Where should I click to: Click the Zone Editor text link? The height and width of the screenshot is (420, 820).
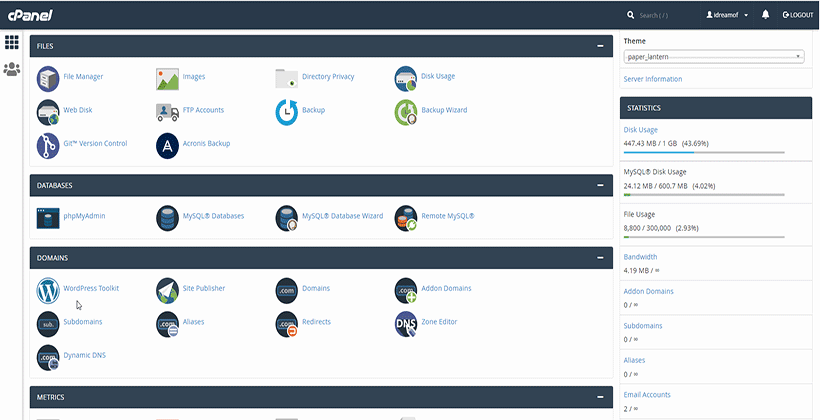[x=439, y=322]
